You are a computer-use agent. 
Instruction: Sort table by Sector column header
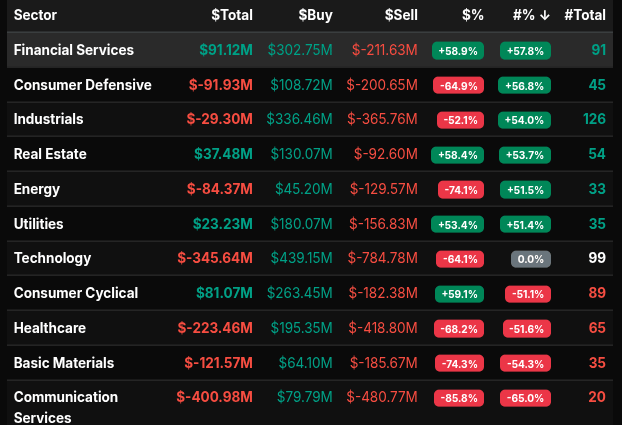click(x=36, y=15)
